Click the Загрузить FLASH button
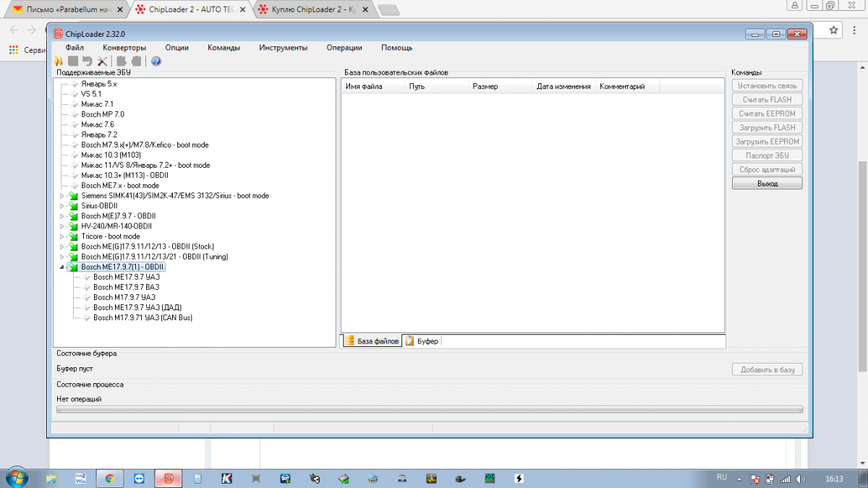 (767, 128)
